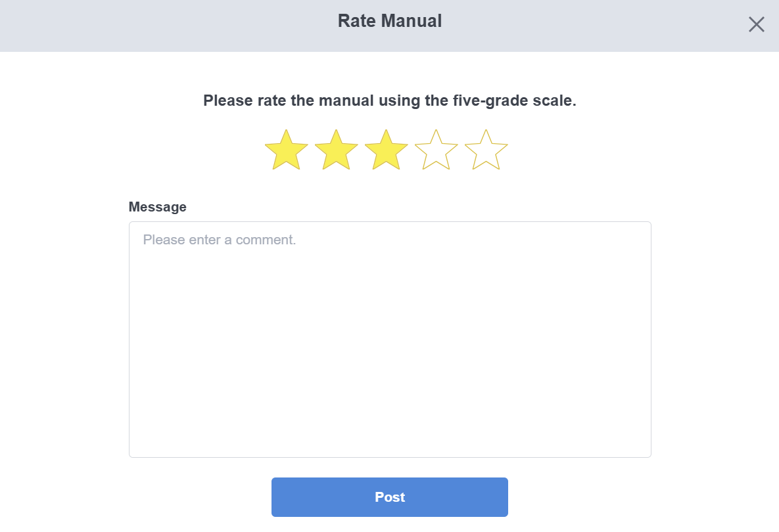Give the manual four stars
Screen dimensions: 779x532
(437, 150)
